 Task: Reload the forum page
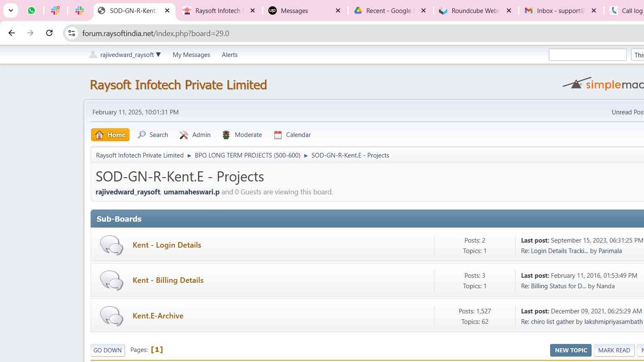49,33
